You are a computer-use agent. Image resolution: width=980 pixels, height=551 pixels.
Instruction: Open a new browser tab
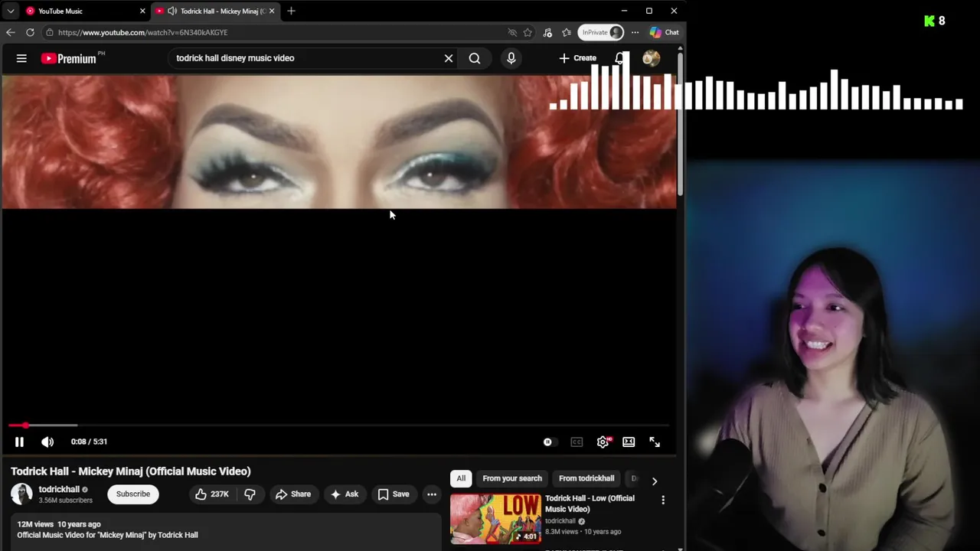[291, 11]
